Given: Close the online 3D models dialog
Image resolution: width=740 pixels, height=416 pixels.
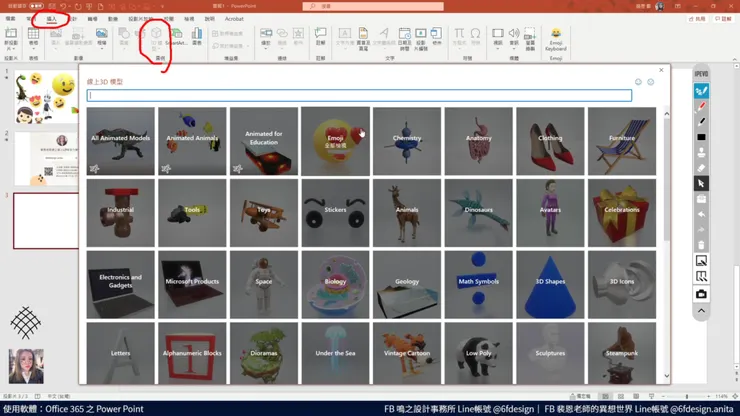Looking at the screenshot, I should (661, 70).
